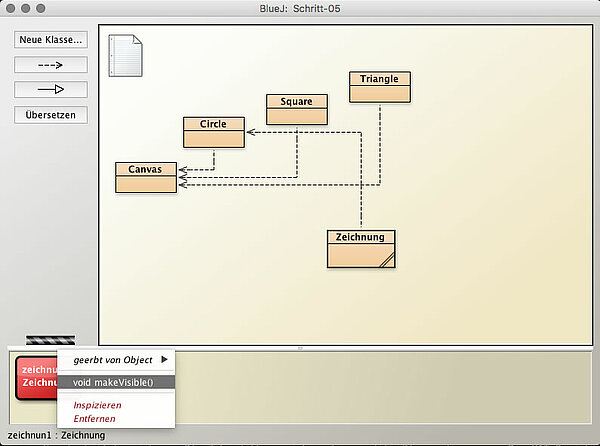The image size is (600, 446).
Task: Choose Entfernen in the context menu
Action: coord(94,418)
